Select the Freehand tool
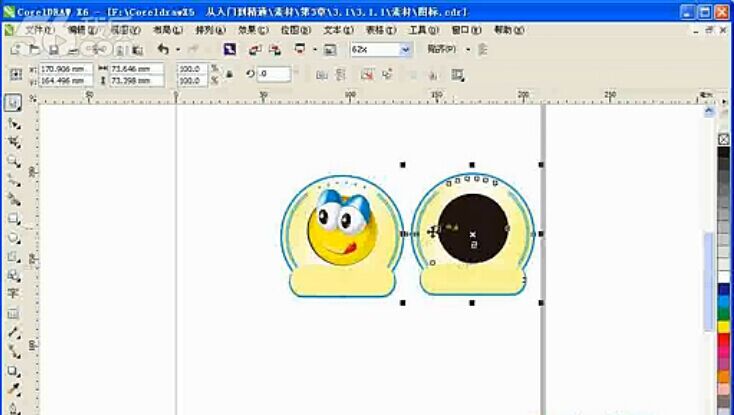Viewport: 734px width, 415px height. (x=14, y=181)
